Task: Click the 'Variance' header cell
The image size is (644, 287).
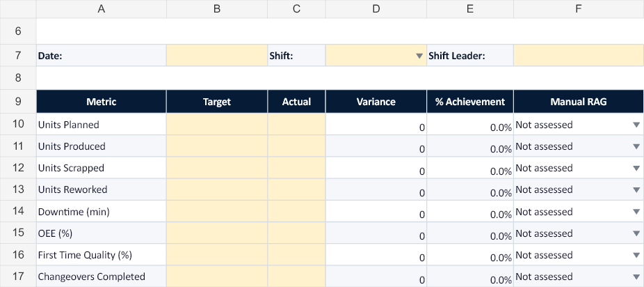Action: 376,102
